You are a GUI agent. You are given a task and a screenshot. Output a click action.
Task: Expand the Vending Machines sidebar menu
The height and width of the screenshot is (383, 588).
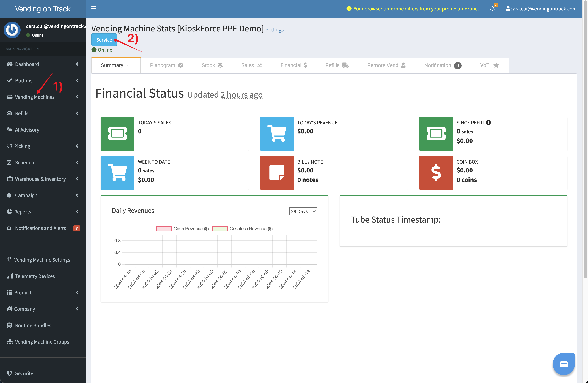coord(35,97)
